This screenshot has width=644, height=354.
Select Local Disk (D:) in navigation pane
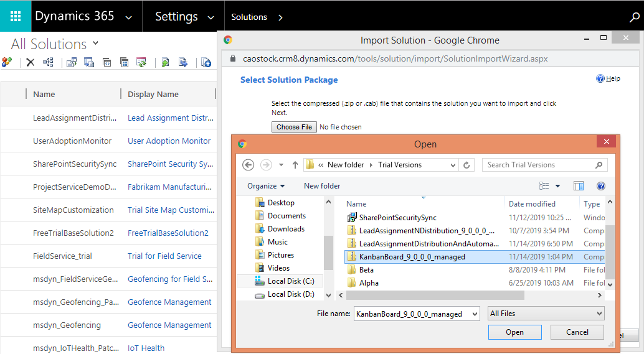(x=291, y=294)
